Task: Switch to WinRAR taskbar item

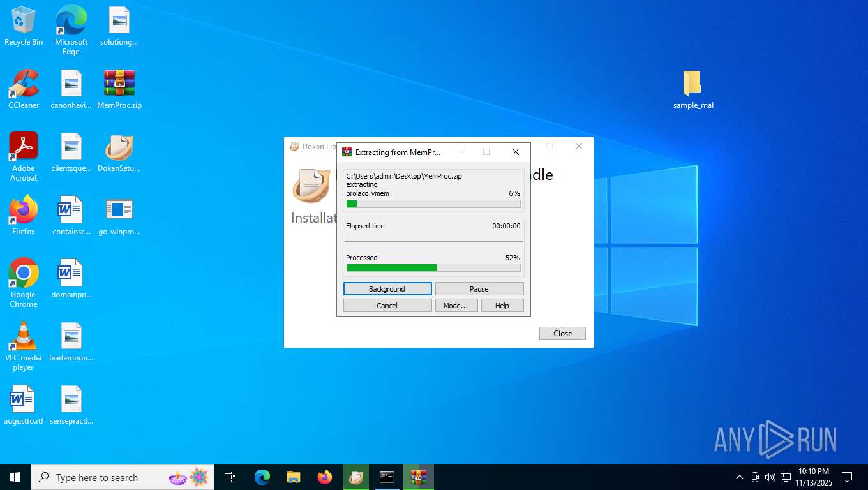Action: 419,477
